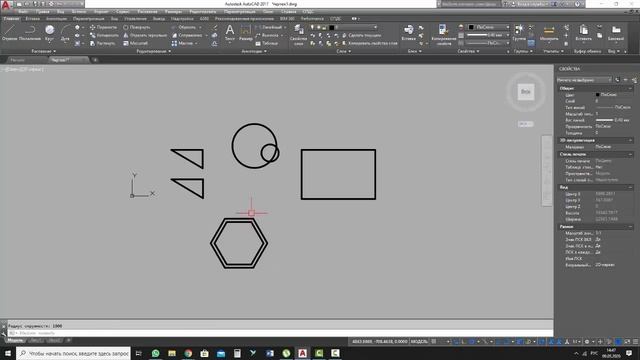Click the Windows taskbar search box

74,353
